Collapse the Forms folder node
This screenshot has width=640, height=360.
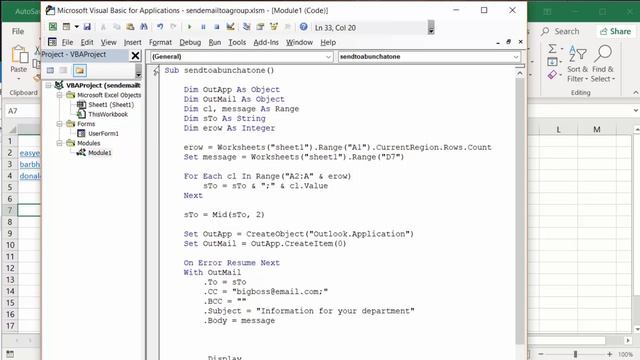(60, 124)
